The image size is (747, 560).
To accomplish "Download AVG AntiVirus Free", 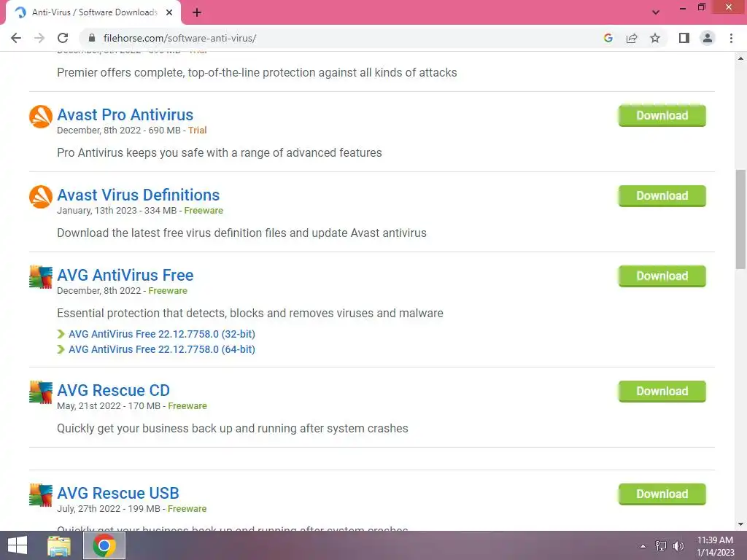I will coord(662,276).
